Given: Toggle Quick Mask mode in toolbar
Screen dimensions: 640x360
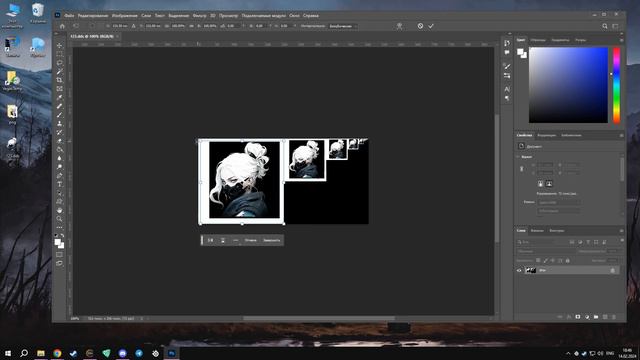Looking at the screenshot, I should click(60, 255).
